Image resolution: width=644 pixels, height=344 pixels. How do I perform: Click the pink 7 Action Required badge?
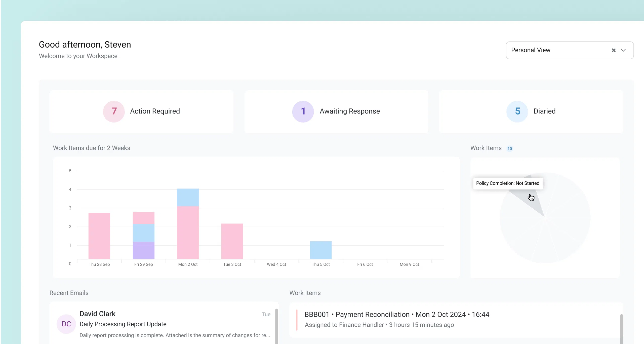click(114, 111)
